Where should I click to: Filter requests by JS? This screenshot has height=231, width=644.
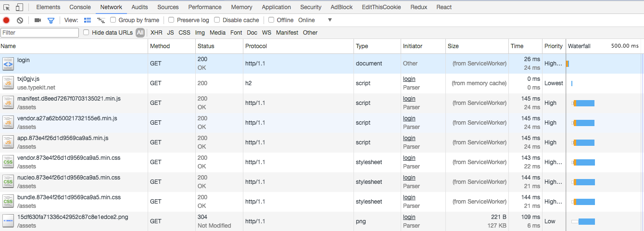170,33
